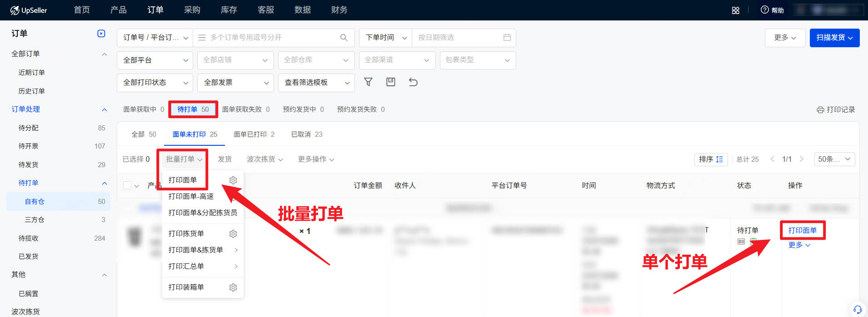The height and width of the screenshot is (317, 868).
Task: Open the 数据 top menu
Action: click(x=303, y=10)
